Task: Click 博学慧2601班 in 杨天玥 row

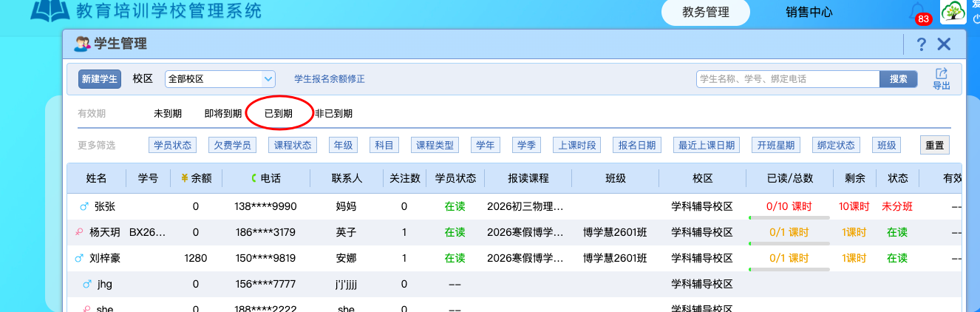Action: point(615,232)
